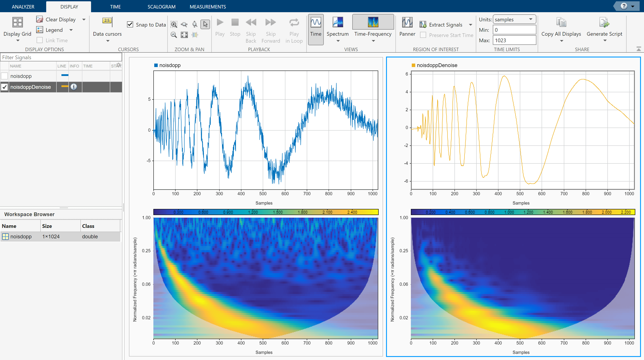Click the Display Grid icon
This screenshot has width=644, height=360.
[x=17, y=23]
